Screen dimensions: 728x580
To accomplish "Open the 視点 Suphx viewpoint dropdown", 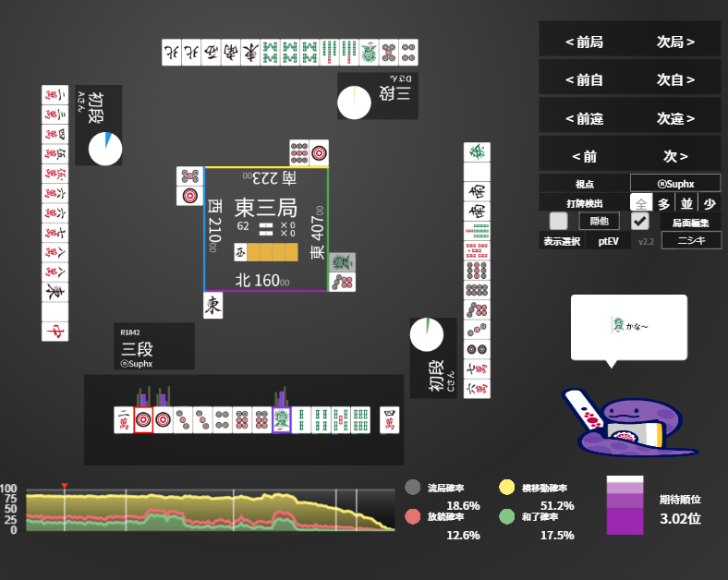I will tap(675, 183).
